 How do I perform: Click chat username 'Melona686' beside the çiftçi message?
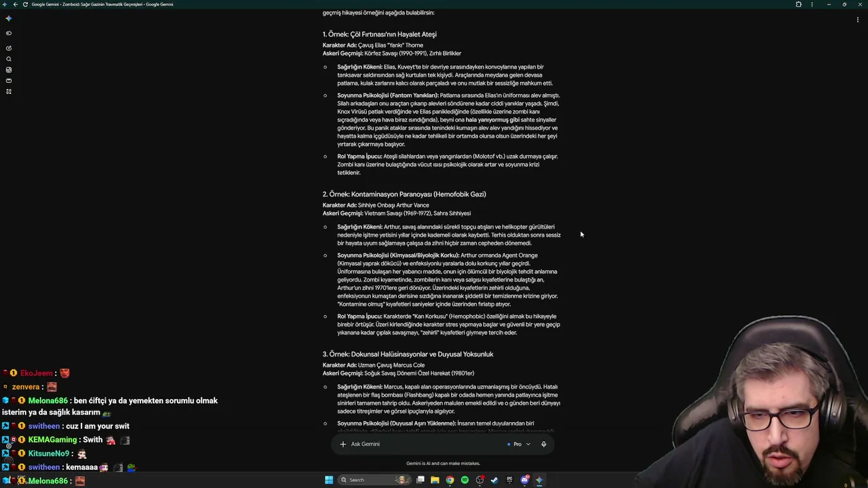coord(48,401)
